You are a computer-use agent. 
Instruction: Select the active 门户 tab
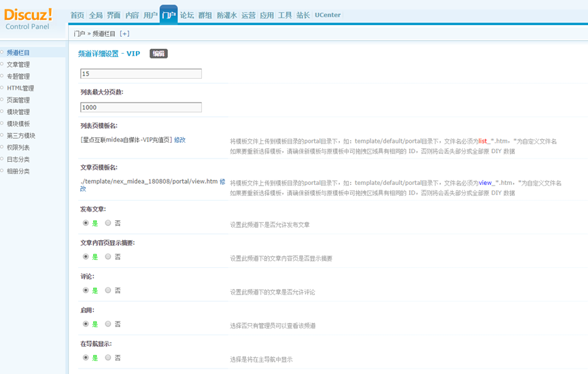169,15
